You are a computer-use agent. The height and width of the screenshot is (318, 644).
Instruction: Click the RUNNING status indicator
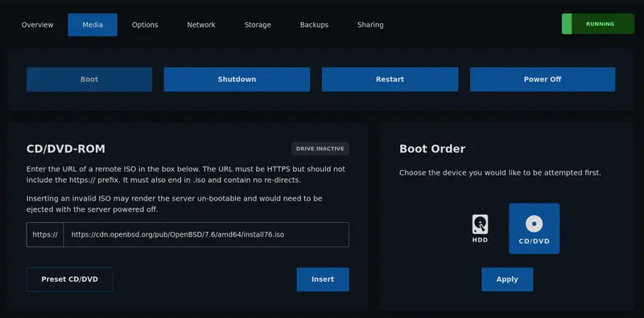coord(598,24)
